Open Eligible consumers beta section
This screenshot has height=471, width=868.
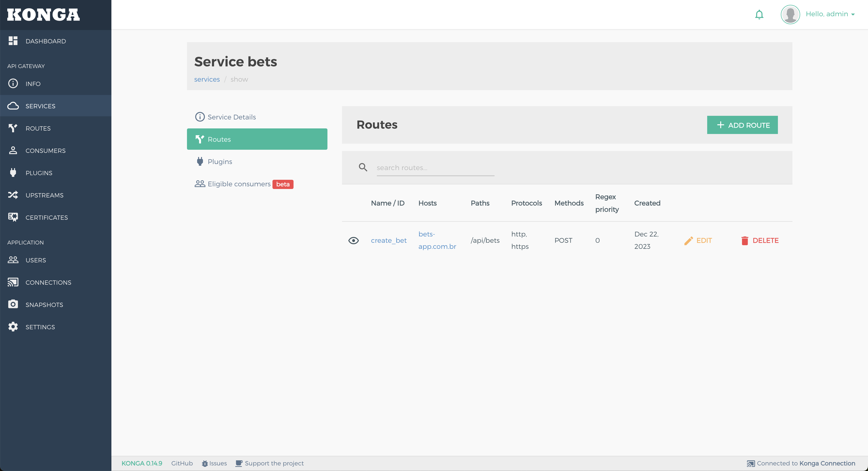coord(239,184)
